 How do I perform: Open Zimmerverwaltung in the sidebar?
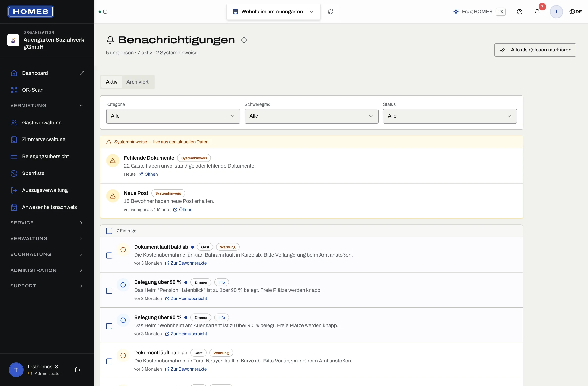(47, 139)
